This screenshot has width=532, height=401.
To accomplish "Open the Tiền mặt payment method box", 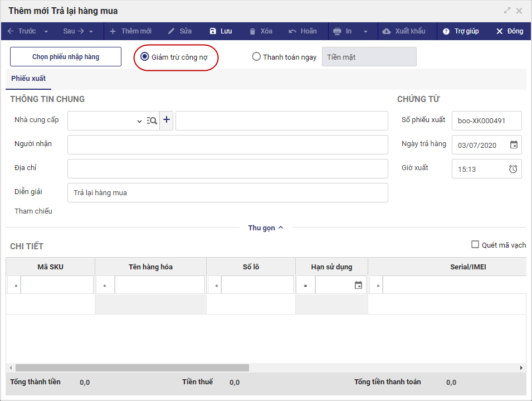I will (369, 57).
